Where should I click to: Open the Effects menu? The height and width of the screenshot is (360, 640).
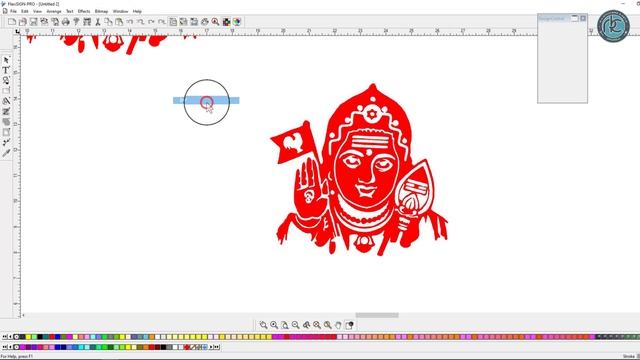84,11
